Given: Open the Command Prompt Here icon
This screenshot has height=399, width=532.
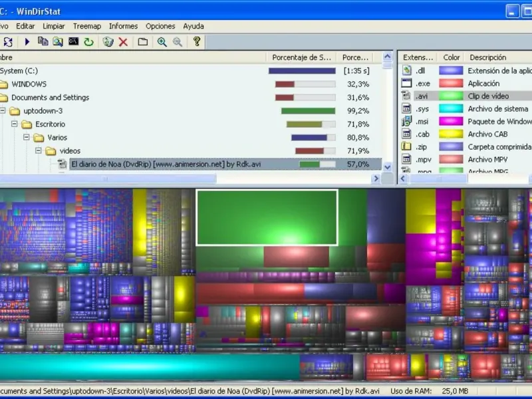Looking at the screenshot, I should (73, 41).
